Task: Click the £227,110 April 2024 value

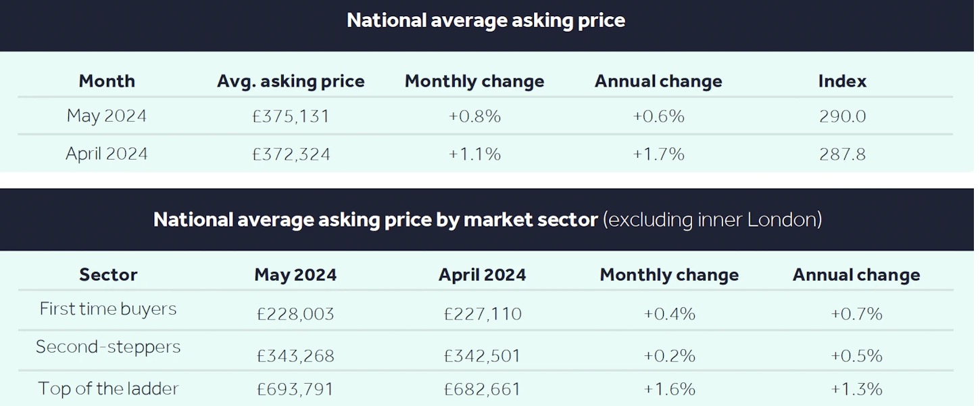Action: (483, 314)
